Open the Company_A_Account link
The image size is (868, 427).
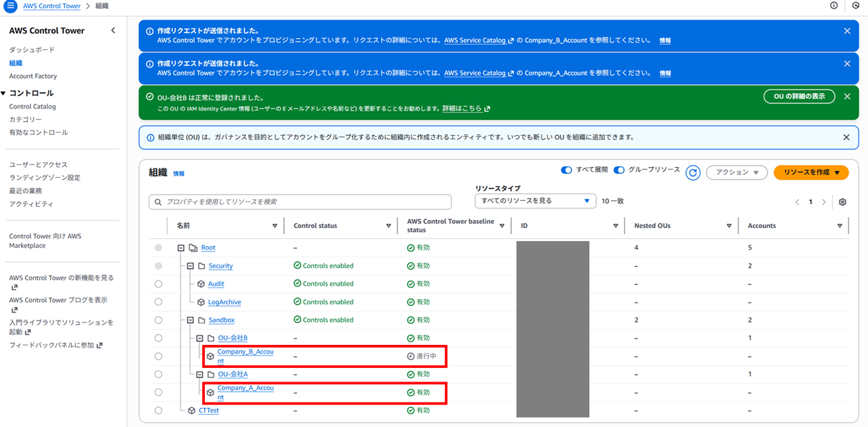tap(244, 388)
